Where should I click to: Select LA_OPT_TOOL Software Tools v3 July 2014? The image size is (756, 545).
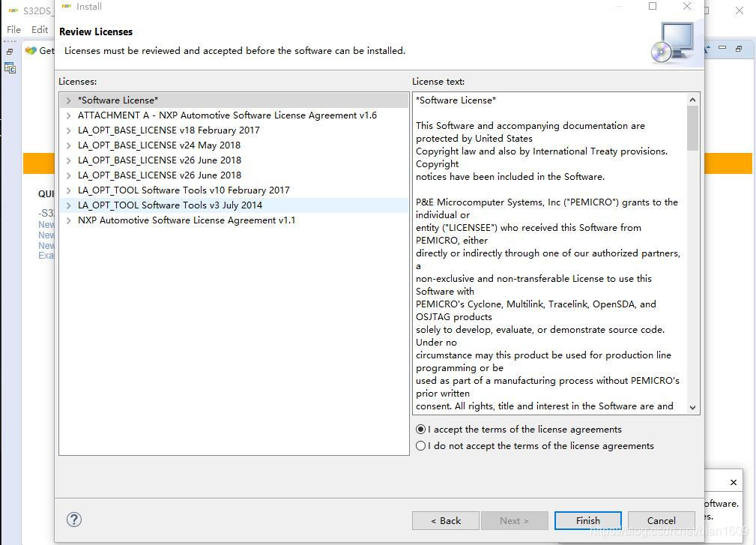coord(169,205)
